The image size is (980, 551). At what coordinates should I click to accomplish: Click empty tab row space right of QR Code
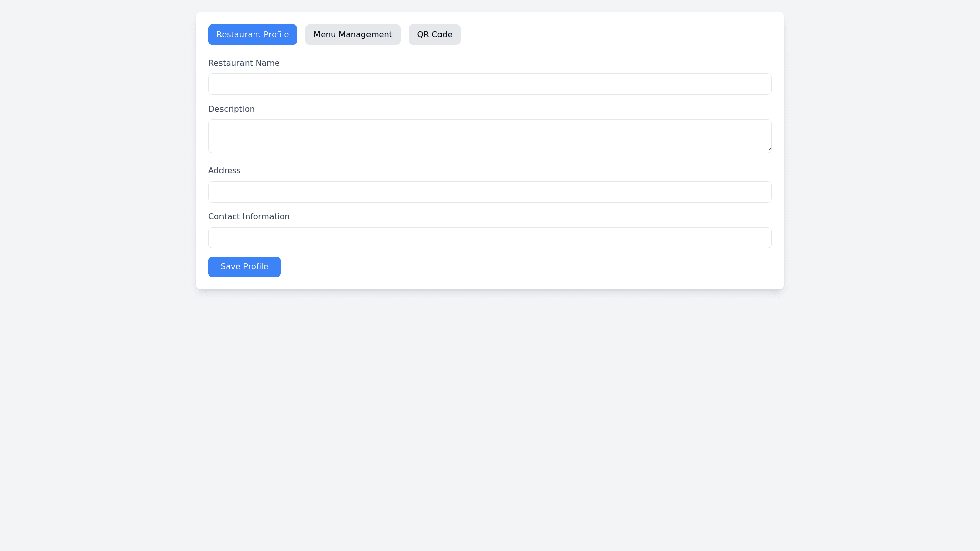[x=612, y=35]
